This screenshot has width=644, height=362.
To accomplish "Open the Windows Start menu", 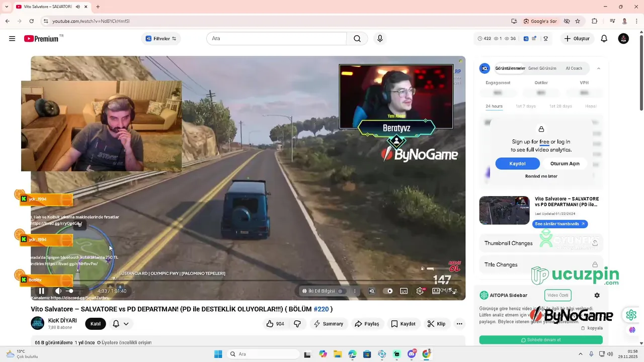I will pyautogui.click(x=218, y=354).
